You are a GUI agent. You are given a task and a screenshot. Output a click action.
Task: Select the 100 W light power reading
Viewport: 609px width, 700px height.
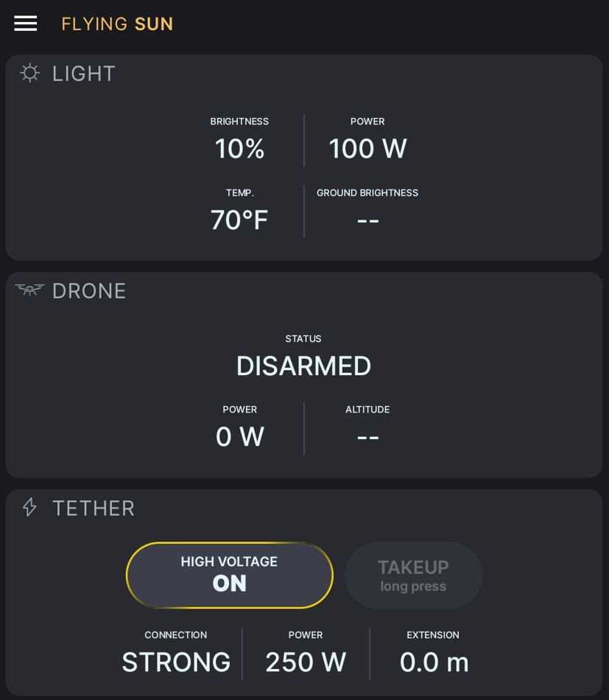(367, 149)
